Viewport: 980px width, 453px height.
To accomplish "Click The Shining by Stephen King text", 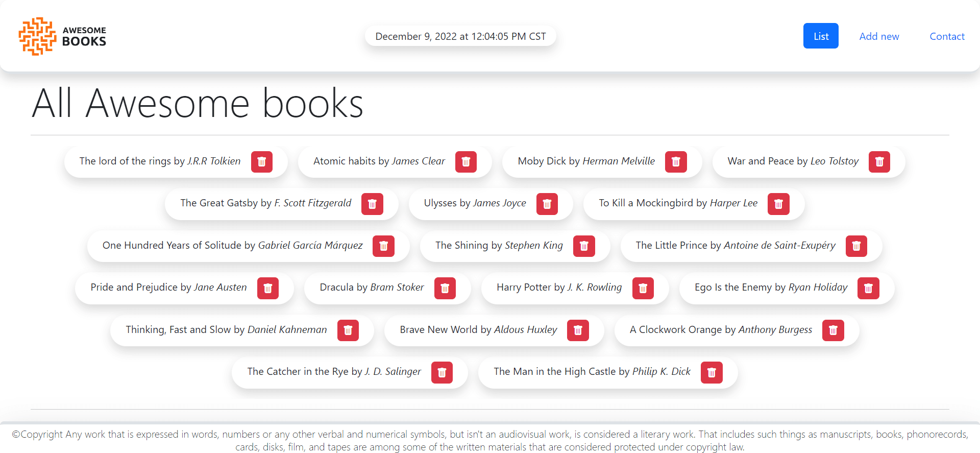I will click(499, 245).
